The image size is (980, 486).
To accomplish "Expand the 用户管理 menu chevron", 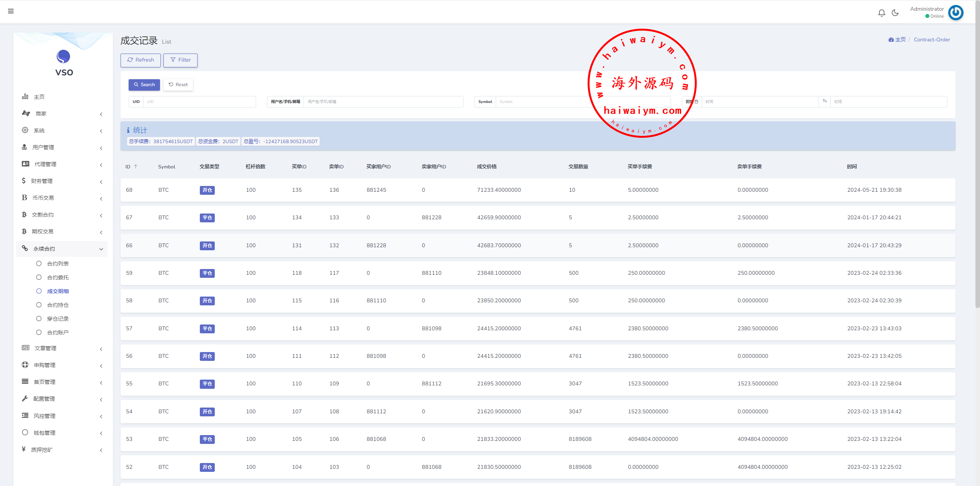I will (x=101, y=148).
